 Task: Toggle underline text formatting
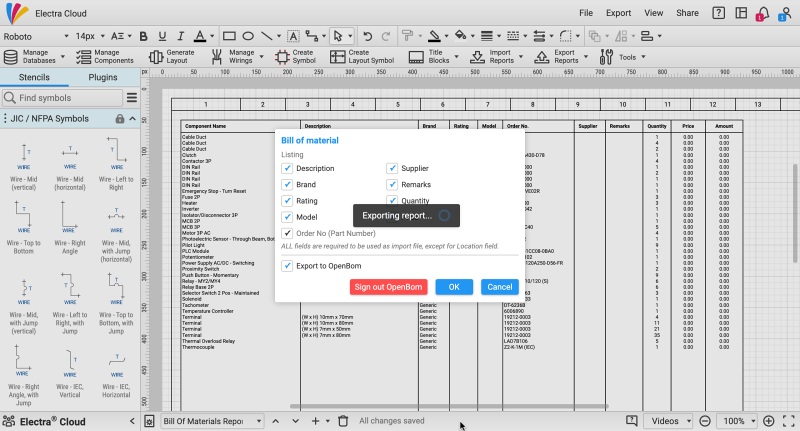[x=162, y=36]
